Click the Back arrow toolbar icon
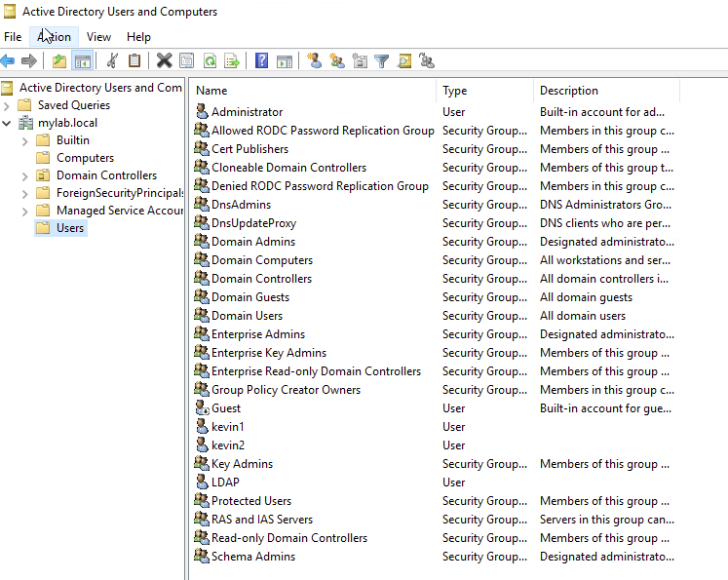This screenshot has height=580, width=728. click(8, 60)
